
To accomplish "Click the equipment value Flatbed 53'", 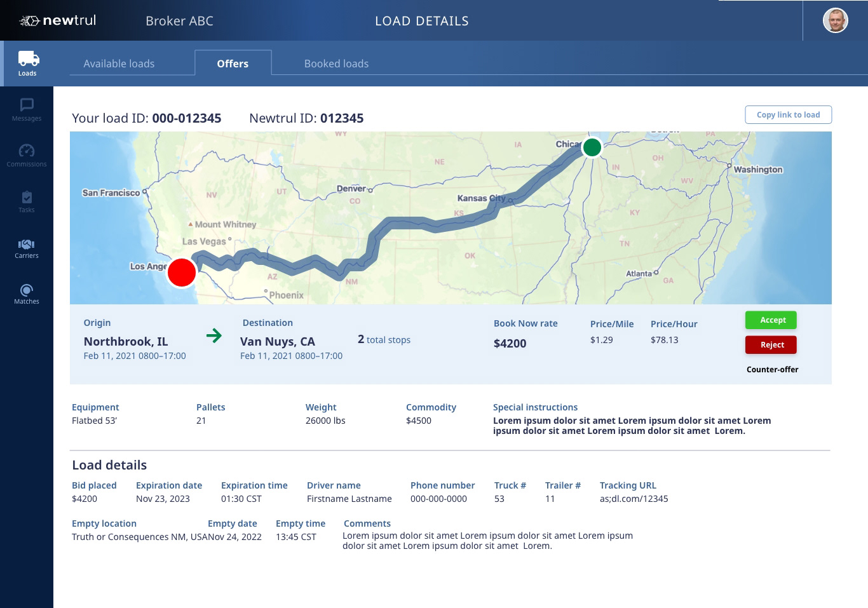I will tap(94, 421).
